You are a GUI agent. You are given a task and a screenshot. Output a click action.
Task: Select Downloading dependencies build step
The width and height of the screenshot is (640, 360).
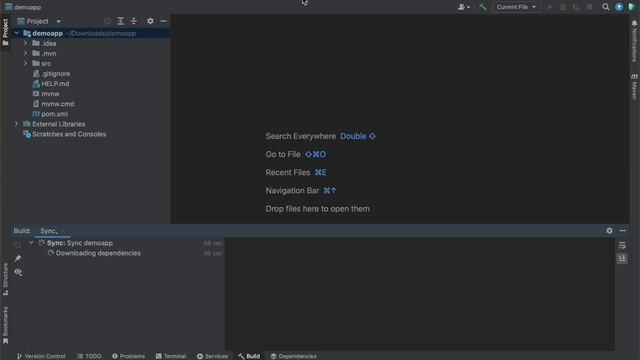[98, 253]
